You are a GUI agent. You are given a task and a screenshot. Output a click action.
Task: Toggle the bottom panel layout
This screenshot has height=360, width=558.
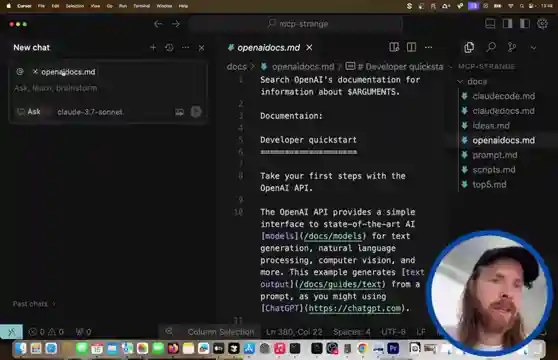pyautogui.click(x=490, y=24)
